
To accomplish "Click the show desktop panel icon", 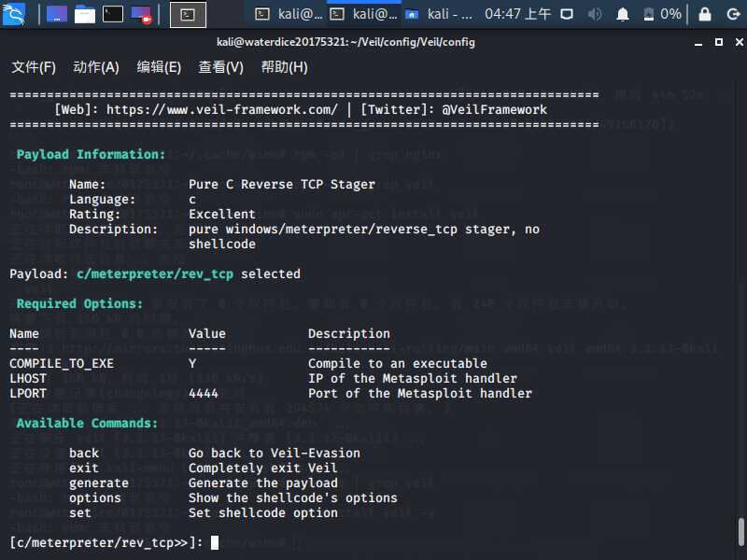I will [x=57, y=14].
